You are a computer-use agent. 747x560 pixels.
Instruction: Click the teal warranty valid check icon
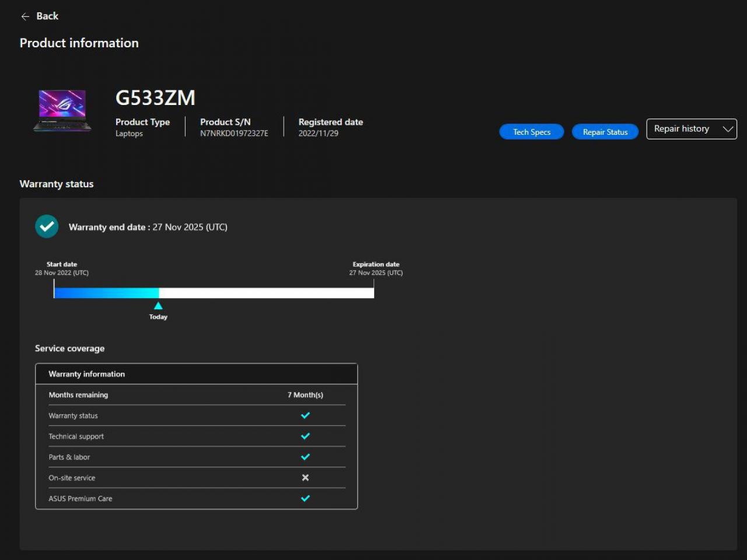47,226
